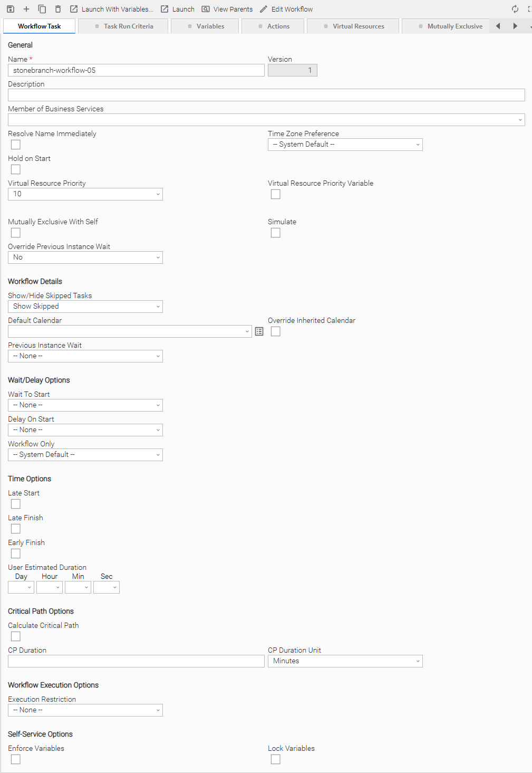Image resolution: width=532 pixels, height=773 pixels.
Task: Click the Description input field
Action: click(x=266, y=95)
